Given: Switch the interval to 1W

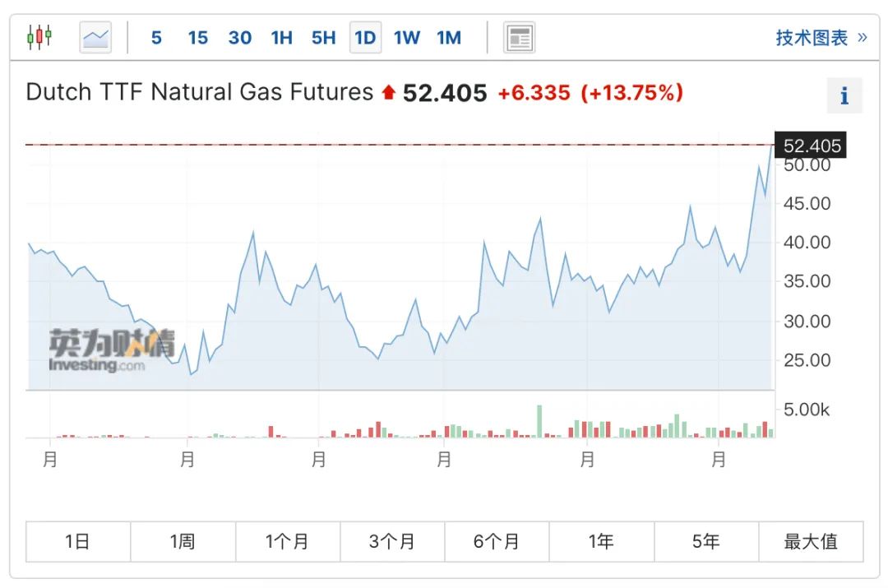Looking at the screenshot, I should pos(407,37).
